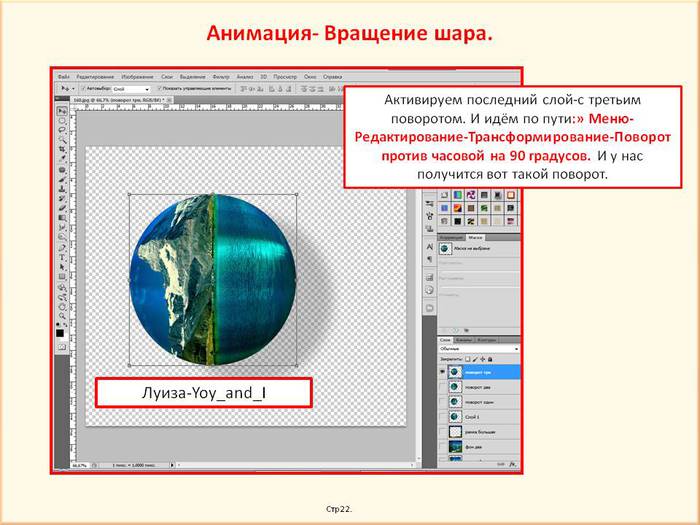Select the Horizontal Type tool
Screen dimensions: 700x525
coord(62,257)
